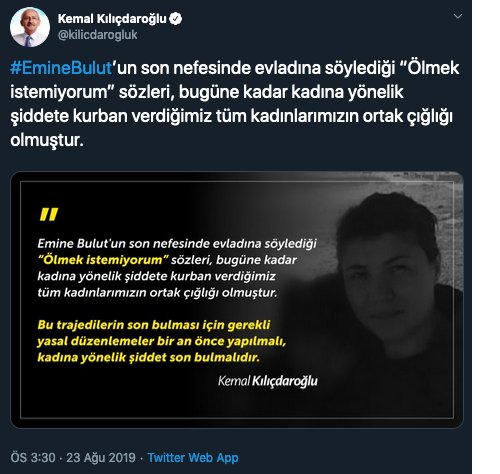Click the 23 Ağu 2019 date
This screenshot has height=474, width=500.
point(101,457)
